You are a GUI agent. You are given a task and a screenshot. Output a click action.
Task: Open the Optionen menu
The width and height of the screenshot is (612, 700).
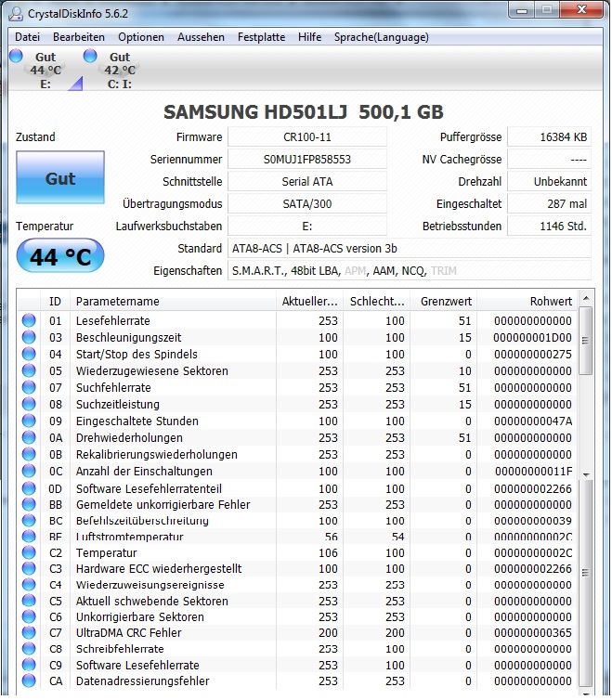141,37
